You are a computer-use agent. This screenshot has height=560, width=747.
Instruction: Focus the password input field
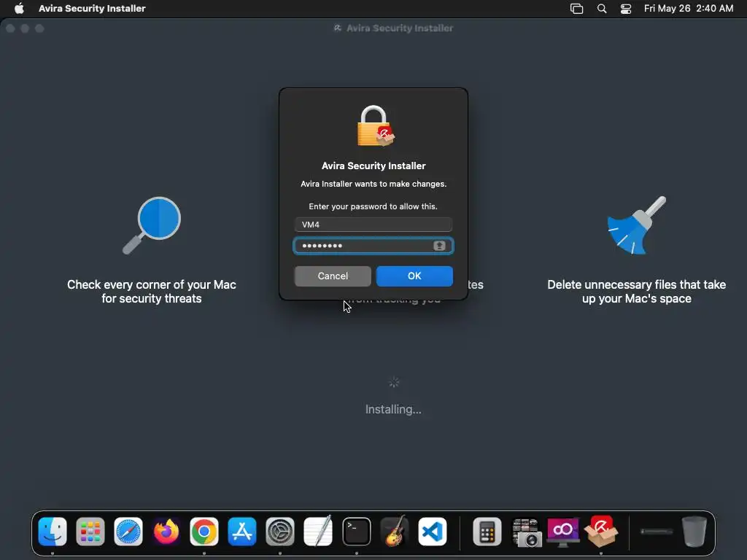point(373,246)
